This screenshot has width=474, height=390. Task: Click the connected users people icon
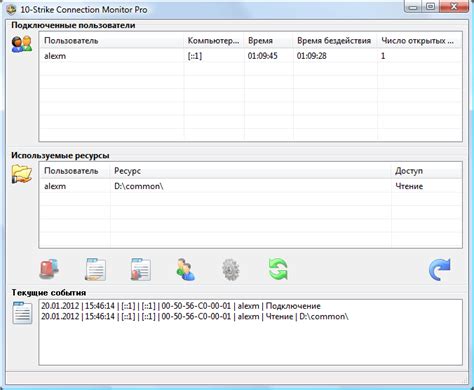coord(22,44)
